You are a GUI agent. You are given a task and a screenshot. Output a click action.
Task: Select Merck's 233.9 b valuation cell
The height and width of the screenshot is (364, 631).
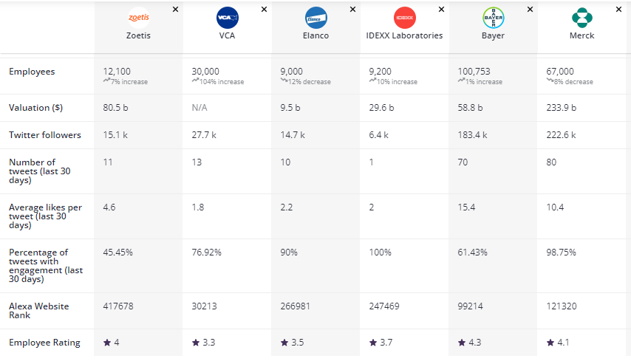click(x=560, y=107)
